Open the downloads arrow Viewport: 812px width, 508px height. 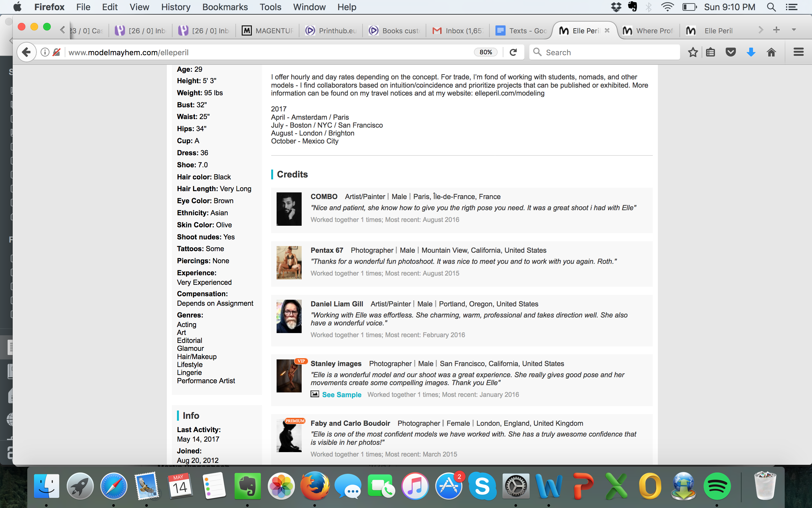(x=751, y=52)
